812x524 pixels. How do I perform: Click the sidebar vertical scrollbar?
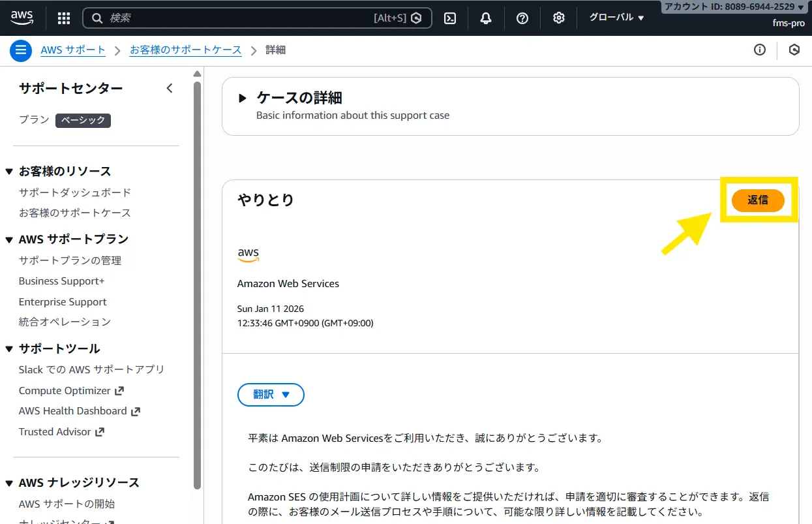[198, 281]
